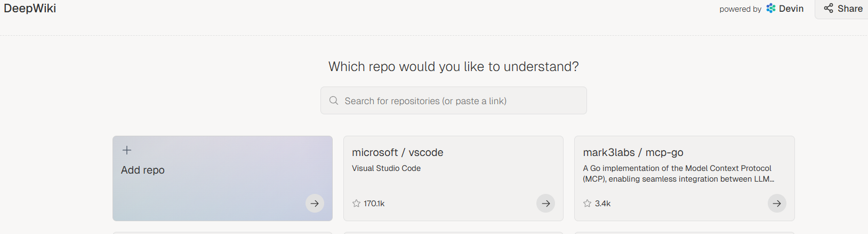Click the share network icon
The image size is (868, 234).
click(x=829, y=9)
